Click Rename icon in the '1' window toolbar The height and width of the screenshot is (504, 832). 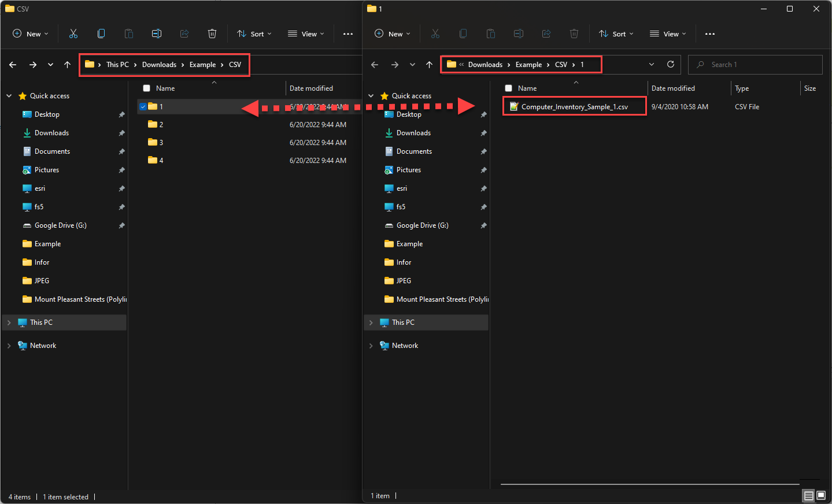(x=519, y=34)
